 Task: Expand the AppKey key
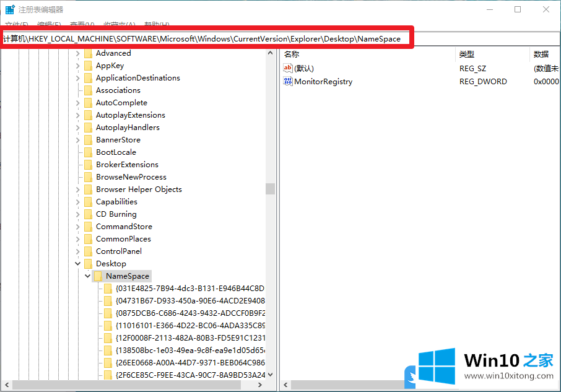click(x=77, y=66)
